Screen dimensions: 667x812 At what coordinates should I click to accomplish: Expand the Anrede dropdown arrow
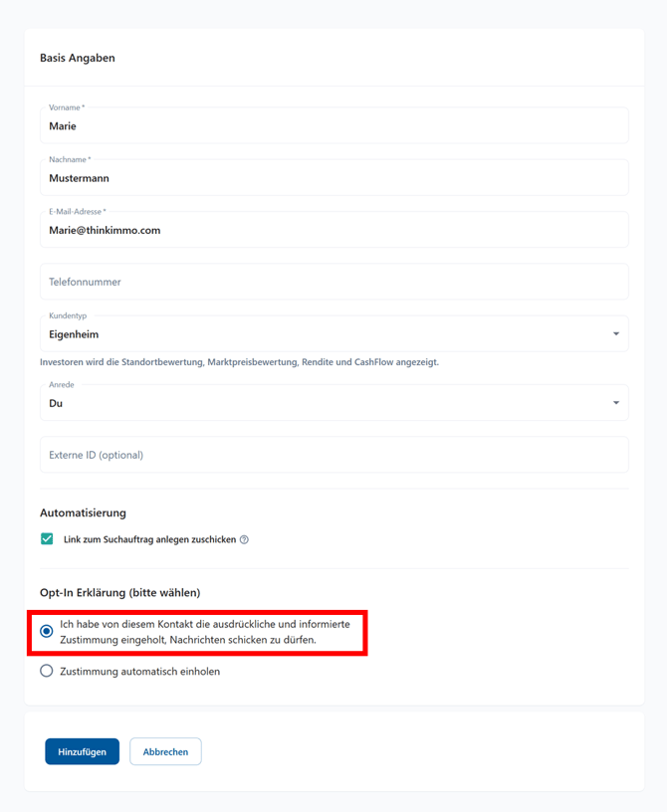coord(615,403)
